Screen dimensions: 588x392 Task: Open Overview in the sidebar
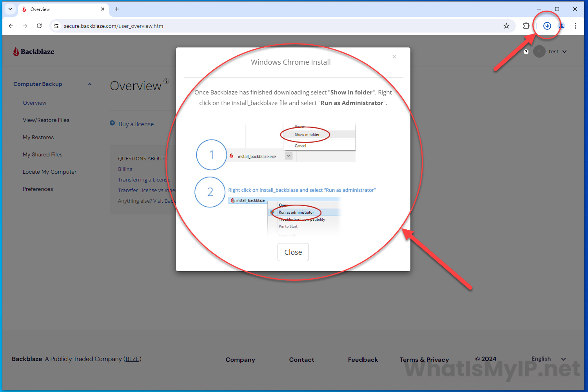[34, 103]
